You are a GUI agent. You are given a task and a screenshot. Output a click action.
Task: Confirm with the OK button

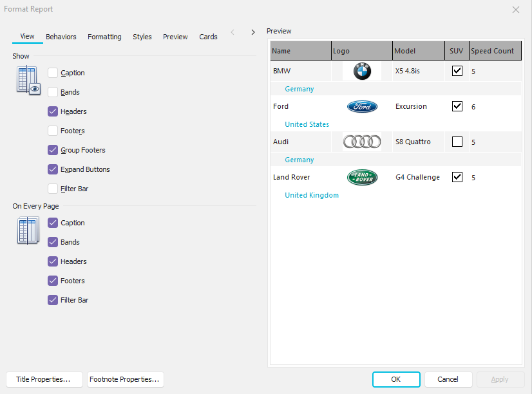(x=396, y=380)
